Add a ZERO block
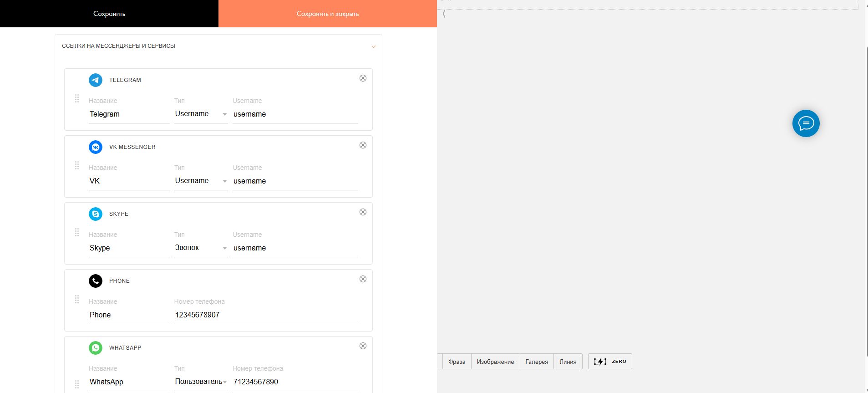 [610, 362]
